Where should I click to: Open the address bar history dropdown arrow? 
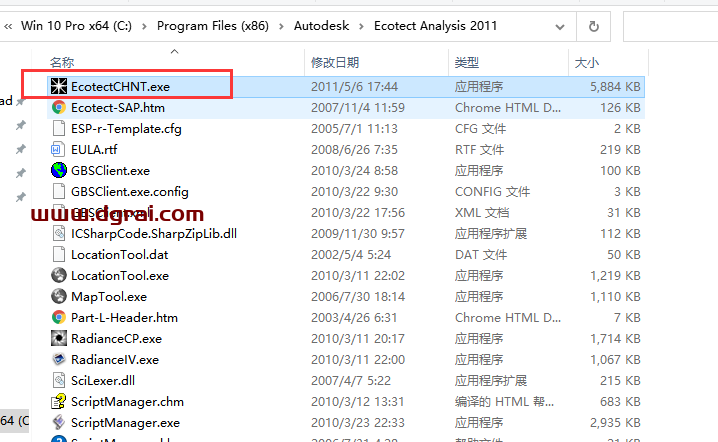560,27
